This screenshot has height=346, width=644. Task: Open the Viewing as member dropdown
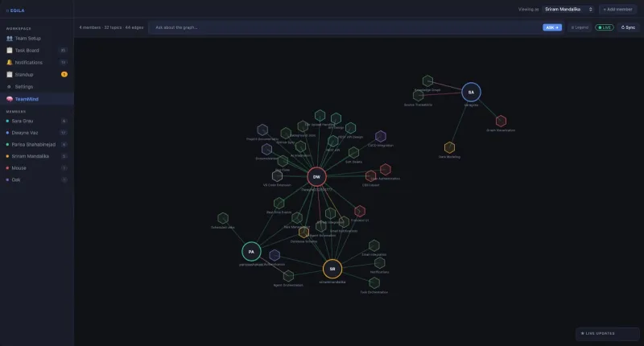[x=569, y=9]
